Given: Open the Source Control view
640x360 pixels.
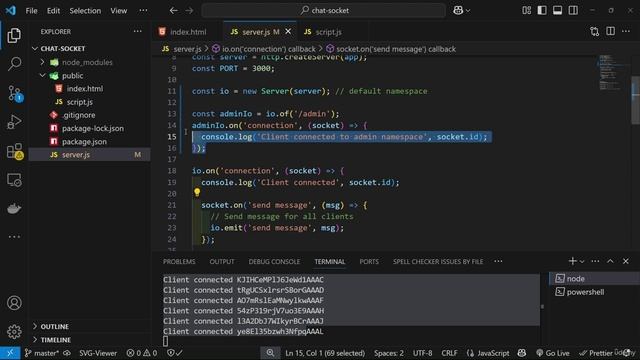Looking at the screenshot, I should click(15, 93).
